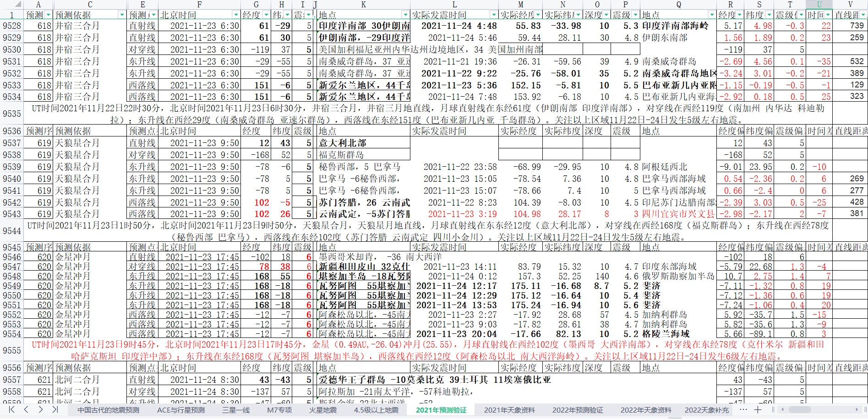This screenshot has width=868, height=419.
Task: Show more sheets via the ellipsis icon
Action: pos(743,410)
